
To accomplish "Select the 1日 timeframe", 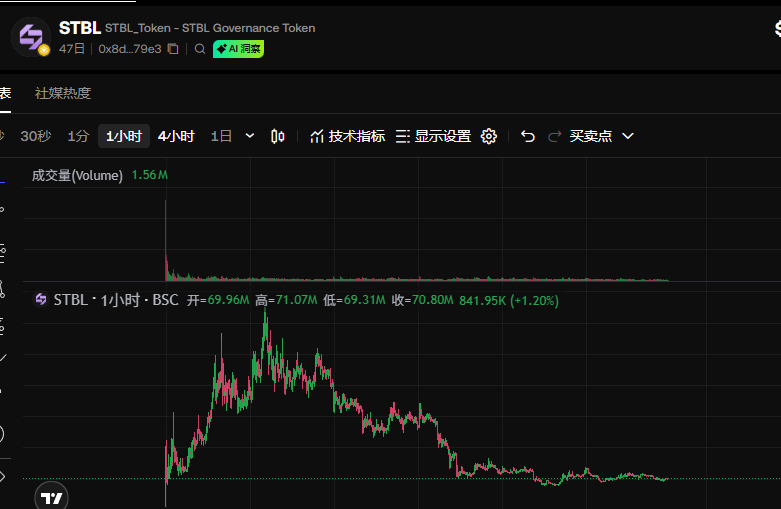I will tap(221, 136).
